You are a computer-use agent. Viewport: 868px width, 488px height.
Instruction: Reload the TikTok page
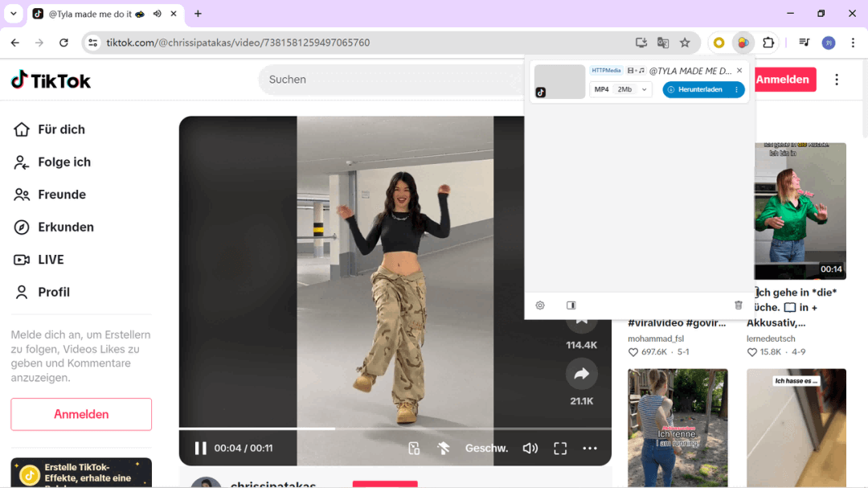pos(63,43)
